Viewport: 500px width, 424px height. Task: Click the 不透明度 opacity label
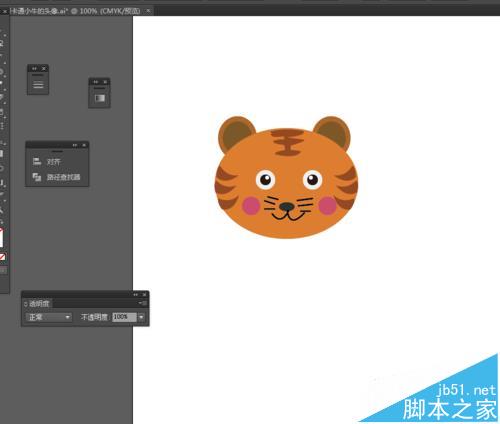tap(95, 317)
